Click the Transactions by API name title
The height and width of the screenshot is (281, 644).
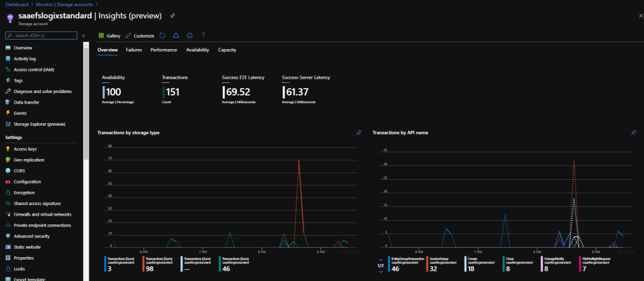400,133
